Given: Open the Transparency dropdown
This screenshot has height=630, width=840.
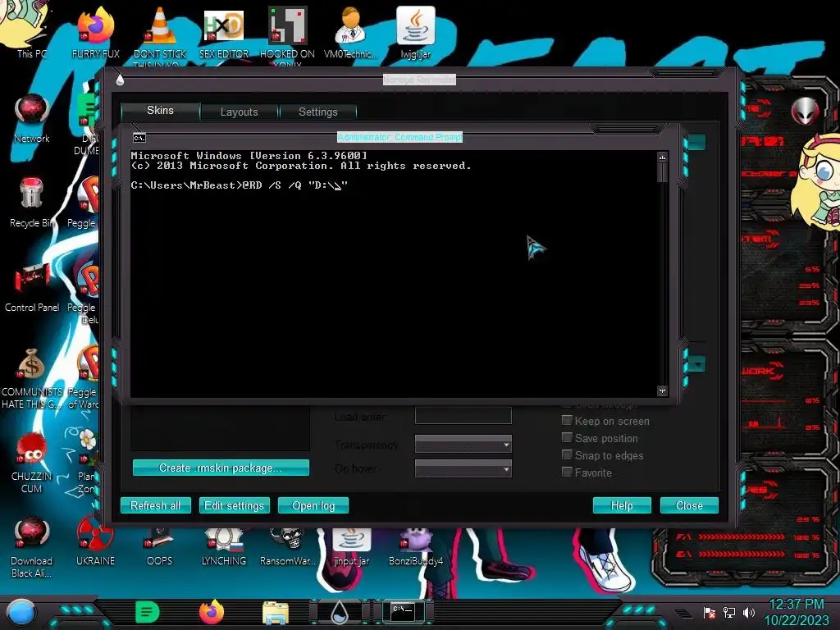Looking at the screenshot, I should point(463,444).
